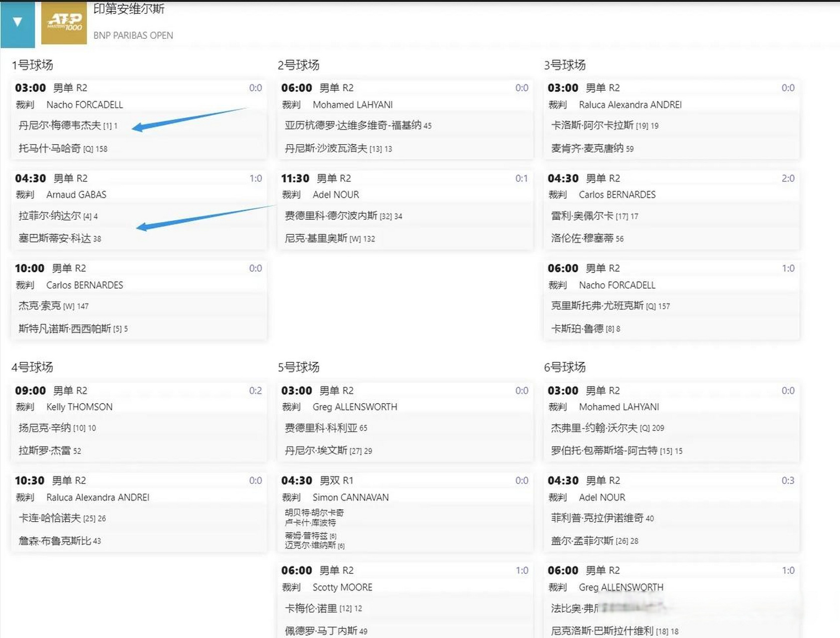Click player 亚历杭德罗·达维多维奇-福基纳 45

coord(358,126)
